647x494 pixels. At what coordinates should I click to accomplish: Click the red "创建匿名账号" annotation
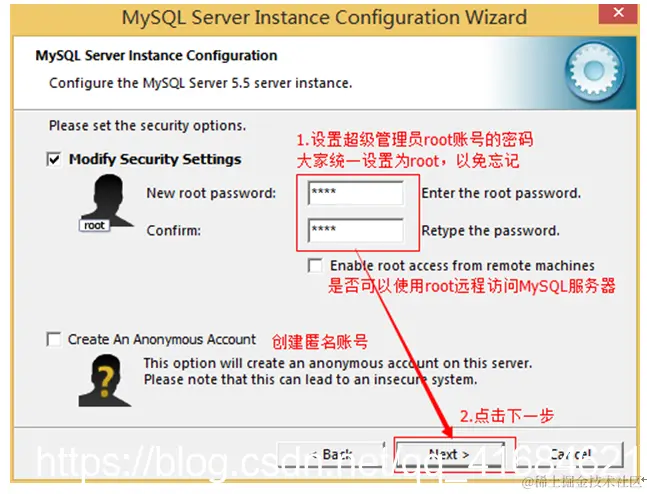[x=320, y=342]
